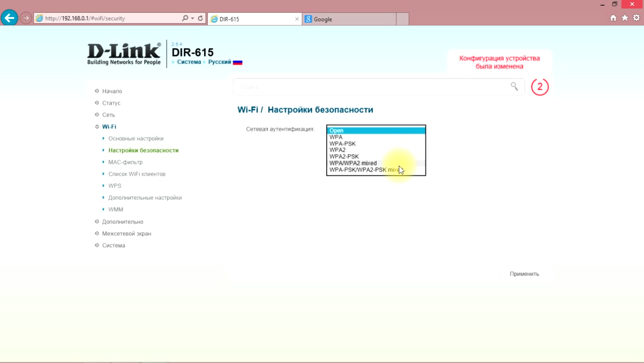
Task: Refresh the page using the reload icon
Action: tap(201, 18)
